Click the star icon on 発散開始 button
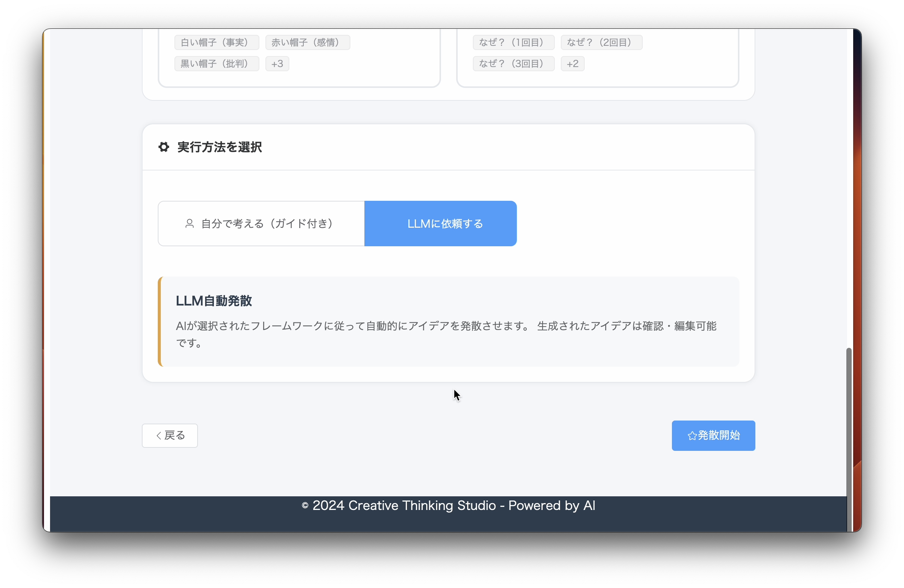The height and width of the screenshot is (588, 904). click(692, 435)
